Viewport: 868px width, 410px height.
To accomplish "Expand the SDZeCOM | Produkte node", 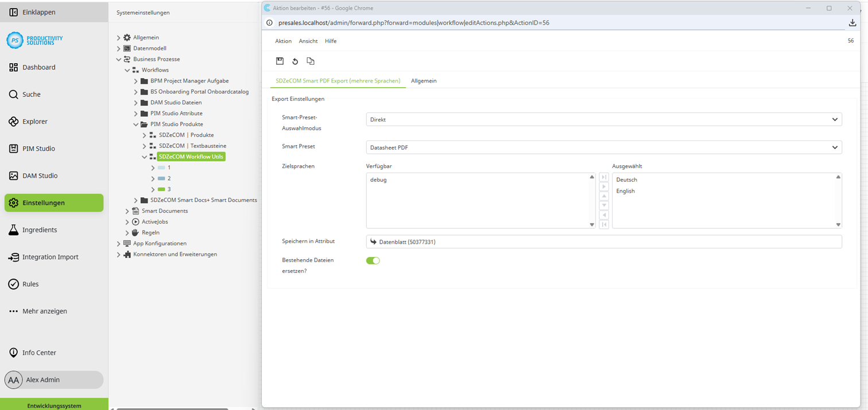I will tap(144, 135).
